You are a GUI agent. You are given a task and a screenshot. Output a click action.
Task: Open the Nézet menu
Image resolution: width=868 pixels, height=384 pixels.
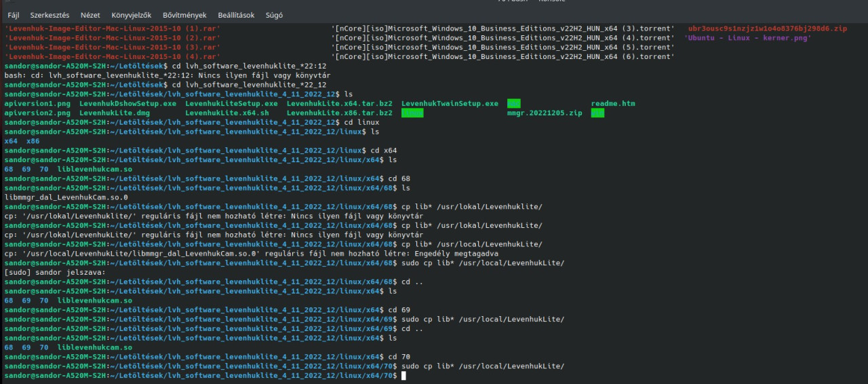point(90,15)
